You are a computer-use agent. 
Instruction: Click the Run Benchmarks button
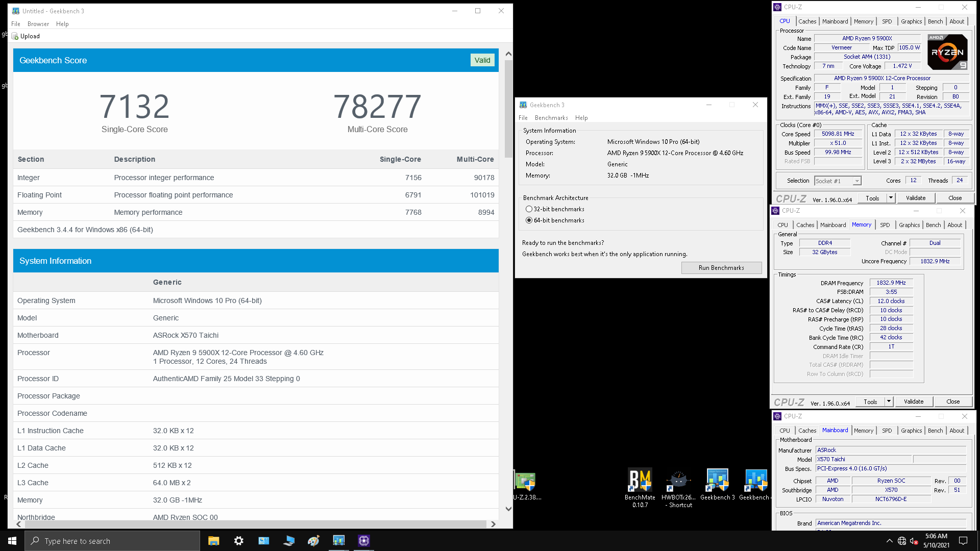(x=721, y=268)
